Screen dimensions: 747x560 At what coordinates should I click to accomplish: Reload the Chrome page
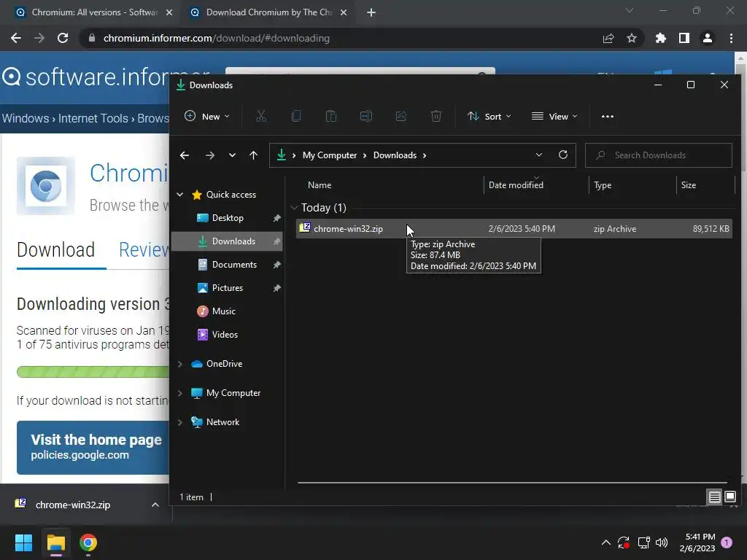[63, 38]
